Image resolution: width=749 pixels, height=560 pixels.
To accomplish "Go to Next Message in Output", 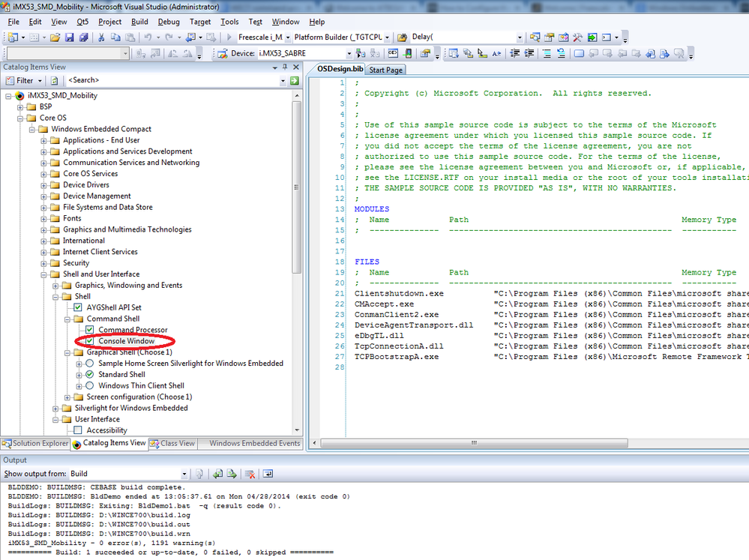I will 232,474.
